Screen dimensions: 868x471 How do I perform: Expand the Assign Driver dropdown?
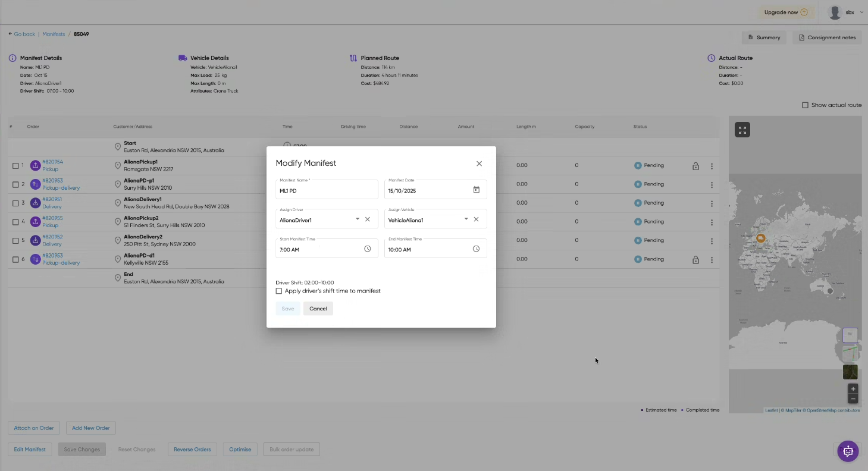(358, 219)
